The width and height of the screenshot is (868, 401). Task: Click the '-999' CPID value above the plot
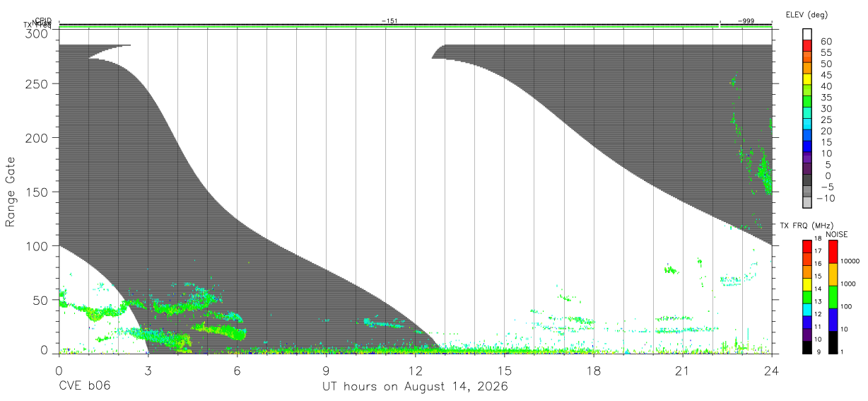[x=746, y=21]
